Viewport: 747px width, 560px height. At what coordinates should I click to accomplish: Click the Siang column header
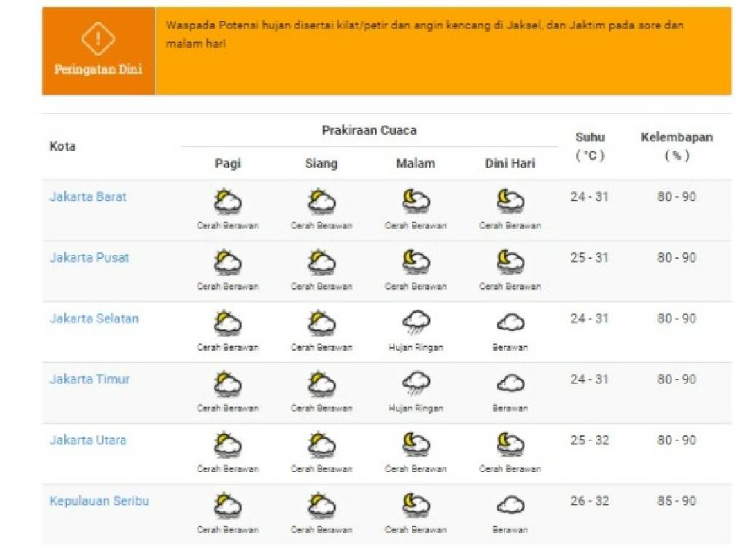point(322,163)
